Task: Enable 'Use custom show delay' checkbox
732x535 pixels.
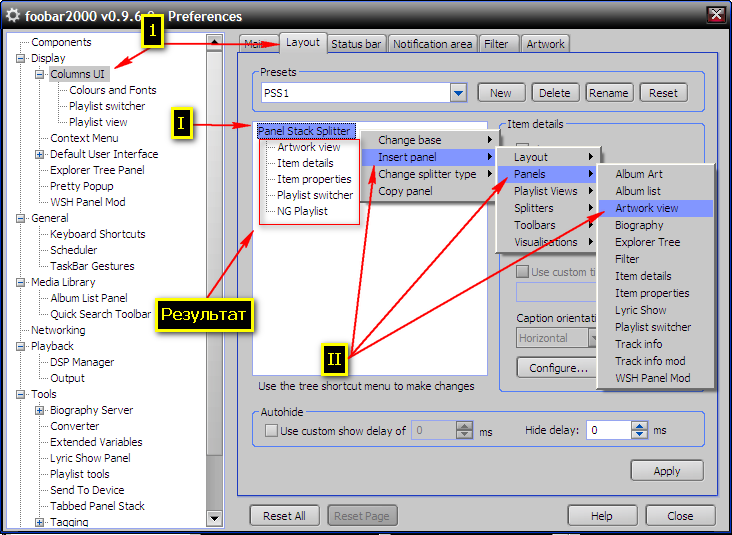Action: coord(271,430)
